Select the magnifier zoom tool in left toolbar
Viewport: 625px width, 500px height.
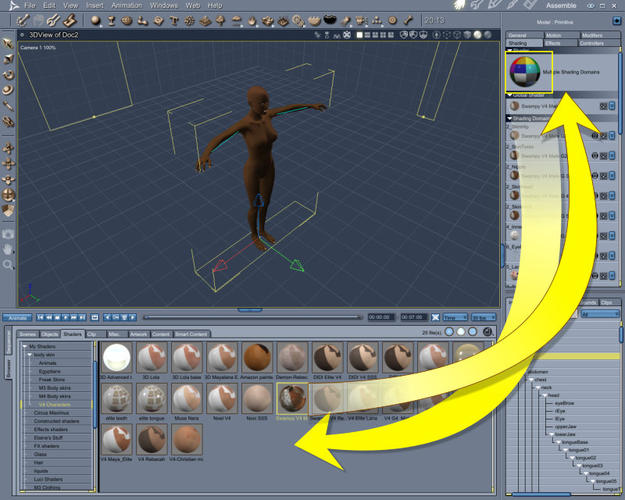pos(8,265)
